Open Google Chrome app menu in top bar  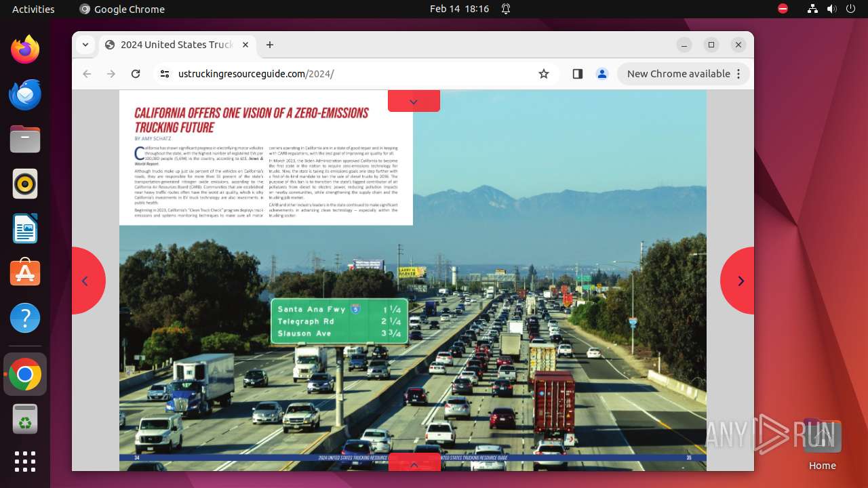tap(122, 9)
